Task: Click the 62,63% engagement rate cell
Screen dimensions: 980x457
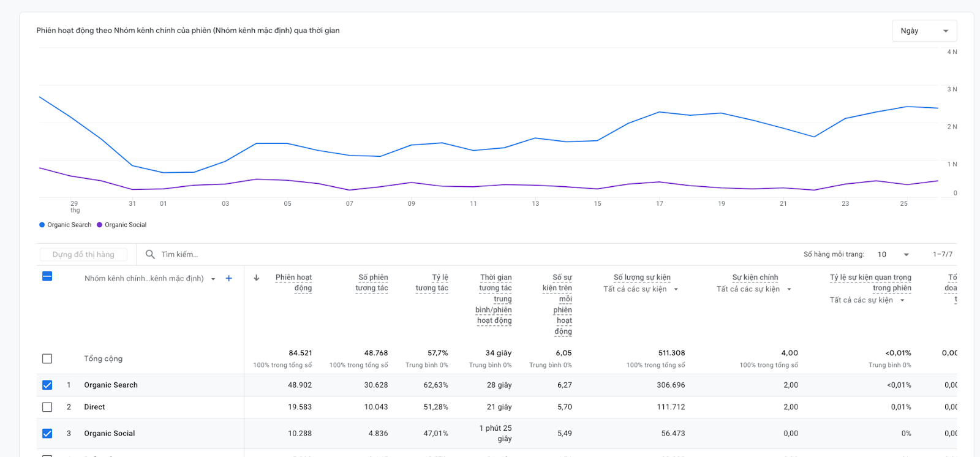Action: pyautogui.click(x=436, y=385)
